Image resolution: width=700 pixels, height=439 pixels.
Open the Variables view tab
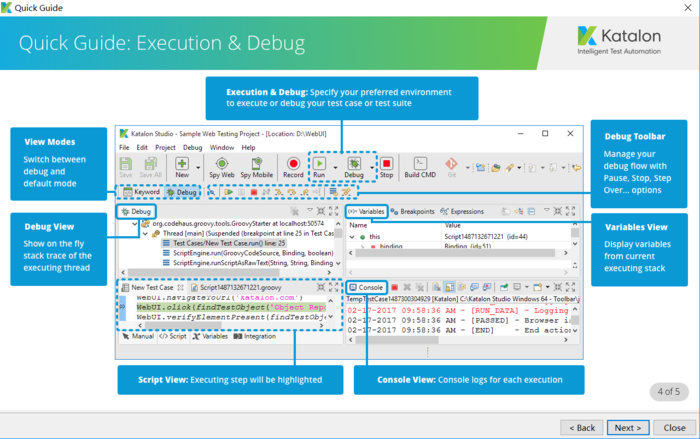pyautogui.click(x=367, y=211)
